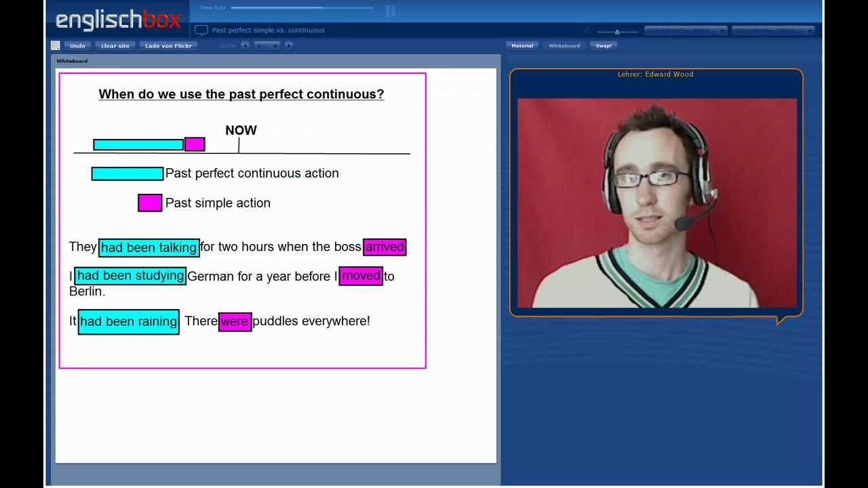Click the magenta word 'arrived'
The width and height of the screenshot is (868, 488).
pyautogui.click(x=384, y=247)
